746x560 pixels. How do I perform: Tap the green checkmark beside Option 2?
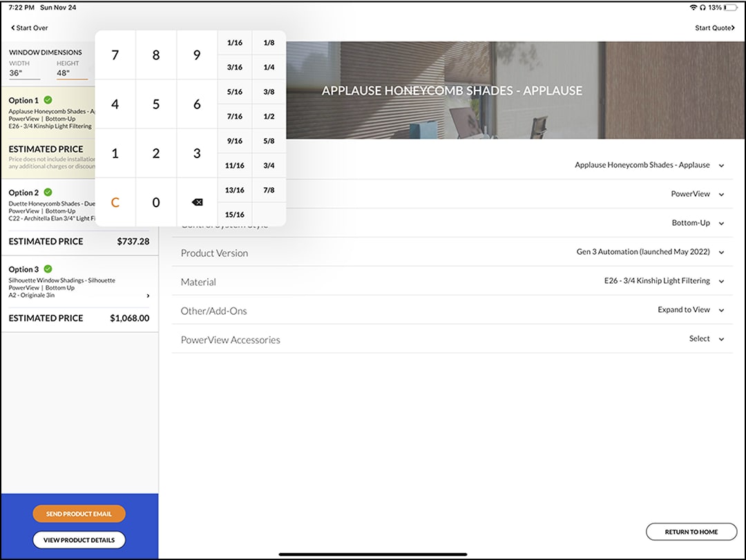click(48, 192)
